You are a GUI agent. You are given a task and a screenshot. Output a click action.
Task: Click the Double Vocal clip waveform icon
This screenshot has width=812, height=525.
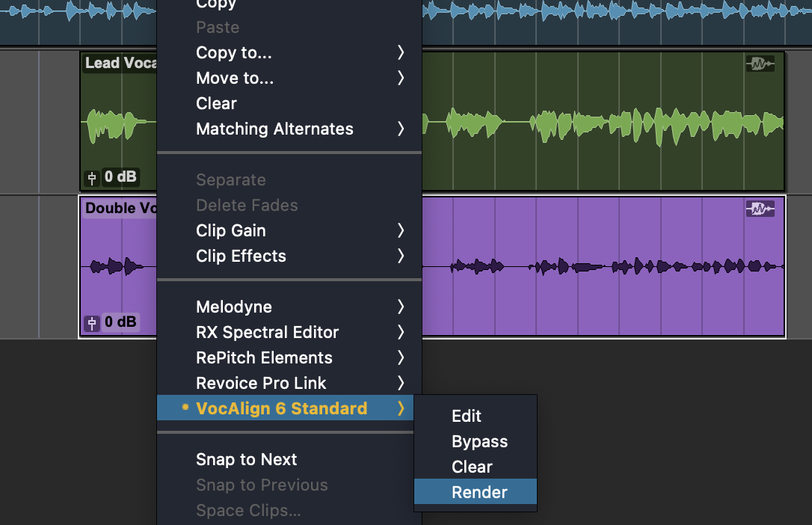click(x=760, y=209)
